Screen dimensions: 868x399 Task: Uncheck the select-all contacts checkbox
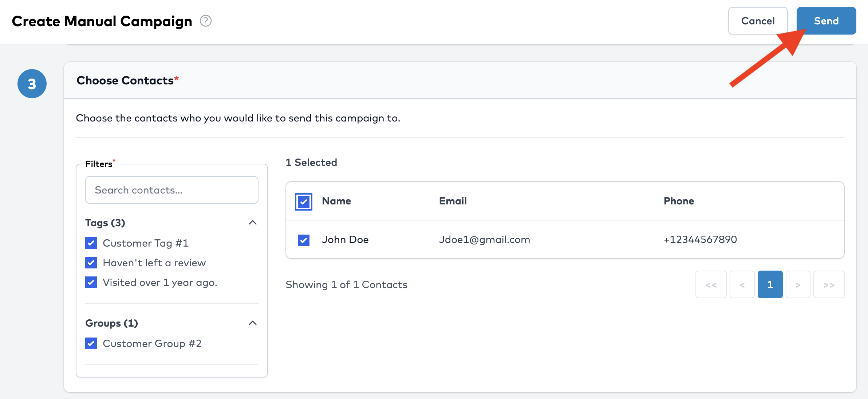[x=303, y=202]
